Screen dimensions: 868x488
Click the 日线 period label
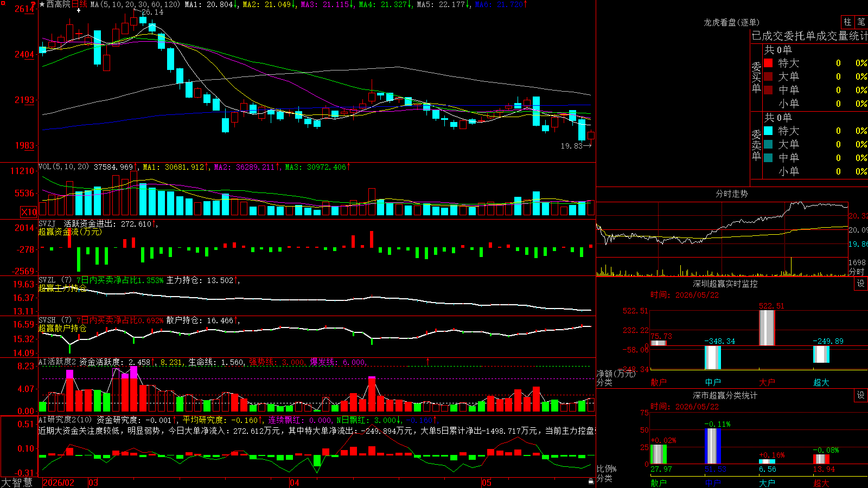[79, 4]
